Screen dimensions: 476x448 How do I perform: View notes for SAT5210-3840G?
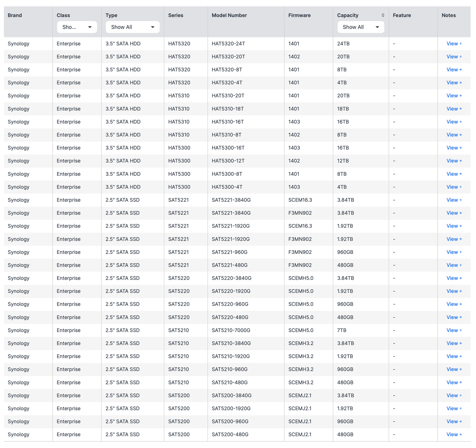(x=454, y=343)
